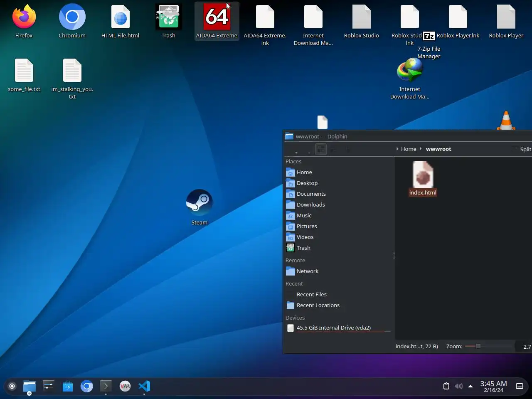Open the clipboard tray icon
Image resolution: width=532 pixels, height=399 pixels.
point(446,386)
